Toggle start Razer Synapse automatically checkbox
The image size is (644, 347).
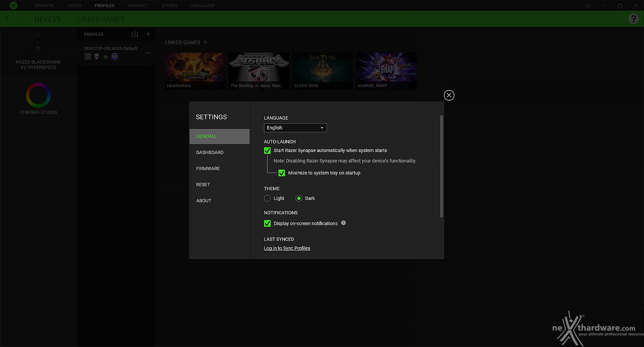click(267, 150)
